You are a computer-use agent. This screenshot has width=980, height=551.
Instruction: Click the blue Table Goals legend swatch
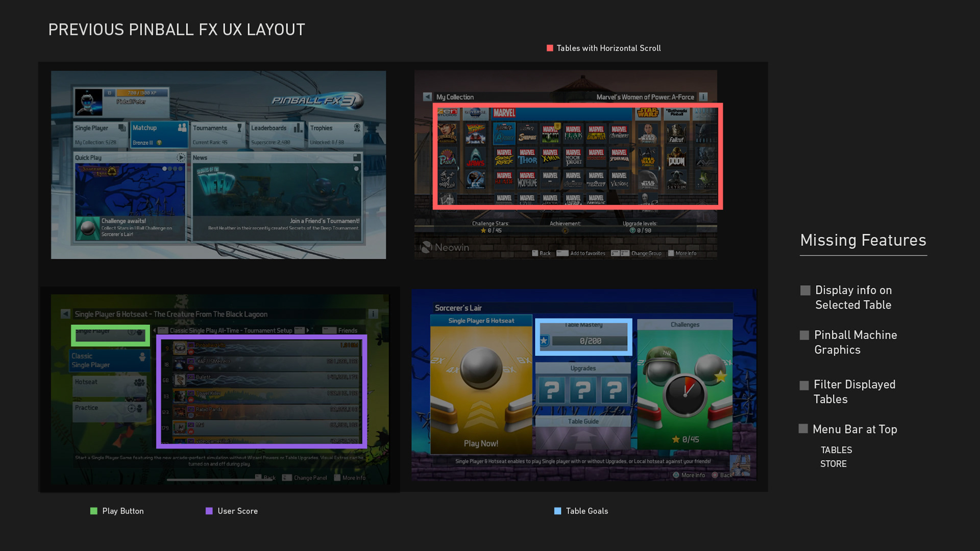coord(557,511)
